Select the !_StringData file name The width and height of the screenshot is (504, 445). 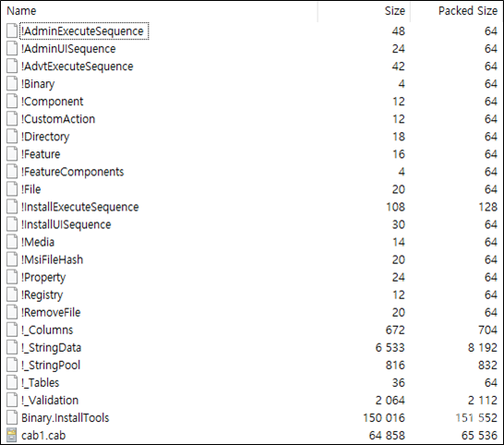click(51, 347)
